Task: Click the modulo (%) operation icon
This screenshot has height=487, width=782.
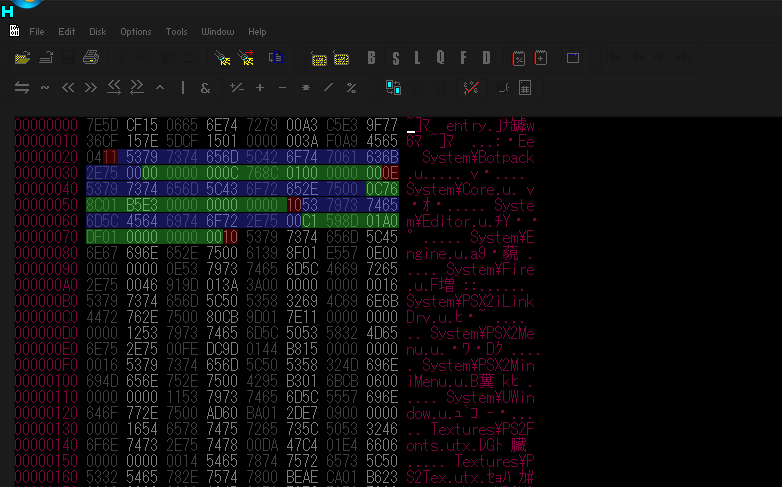Action: [351, 88]
